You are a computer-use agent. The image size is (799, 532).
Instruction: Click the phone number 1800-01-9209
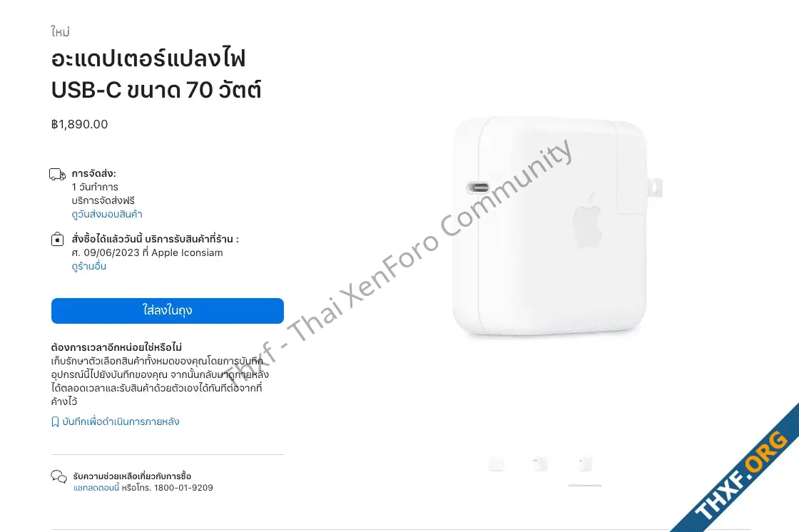[x=183, y=488]
